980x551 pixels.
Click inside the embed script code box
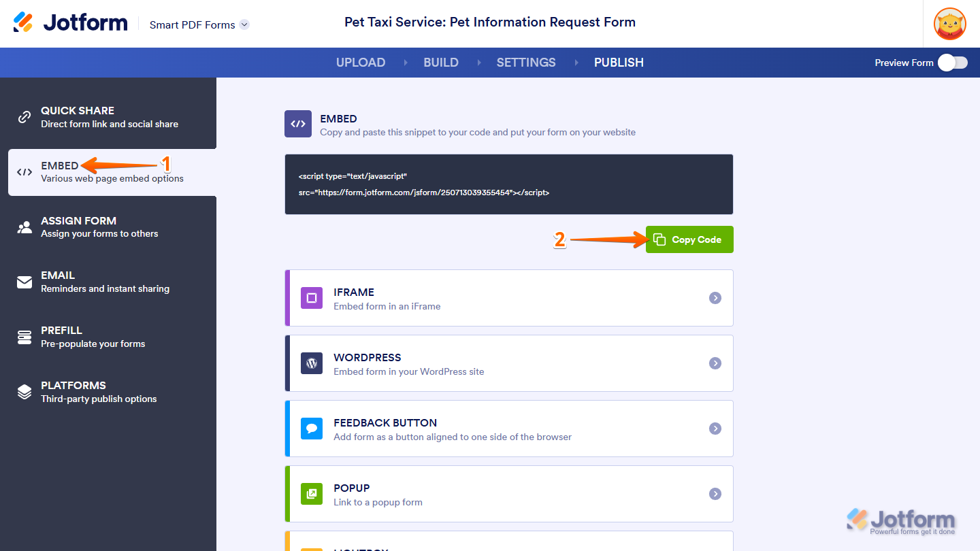(508, 184)
